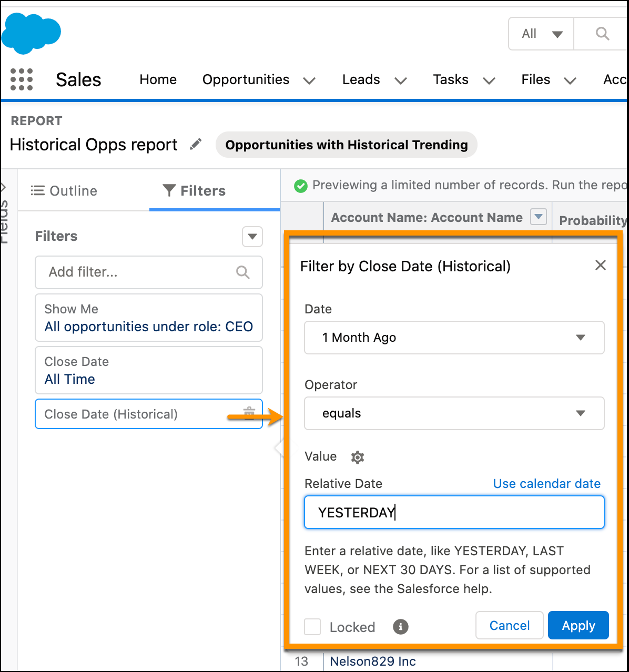This screenshot has width=629, height=672.
Task: Click pencil icon to rename report
Action: (196, 145)
